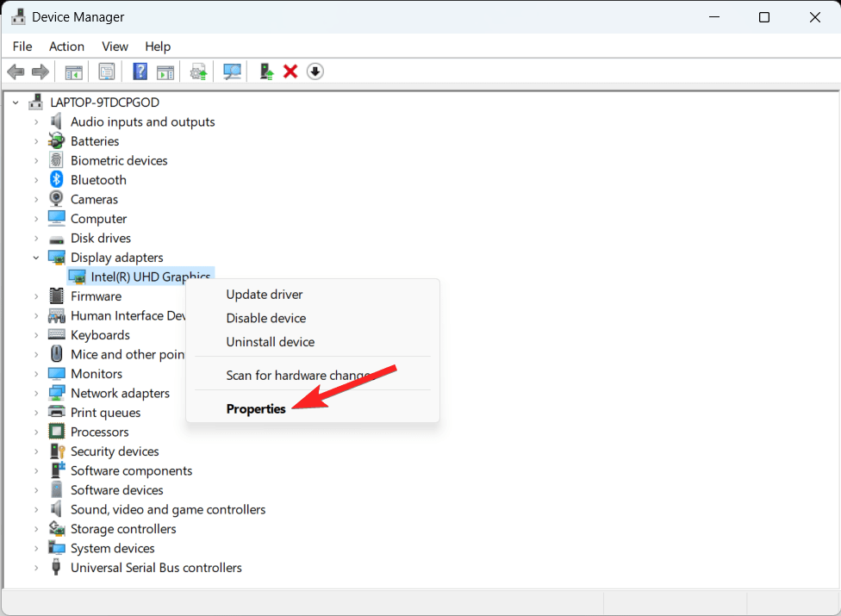Image resolution: width=841 pixels, height=616 pixels.
Task: Select the Processors tree item
Action: tap(100, 432)
